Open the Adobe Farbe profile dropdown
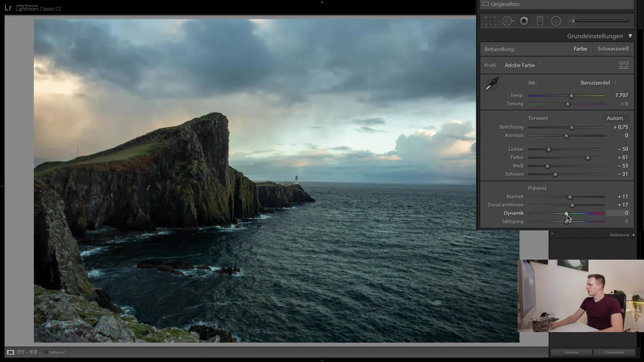Image resolution: width=644 pixels, height=362 pixels. point(523,65)
